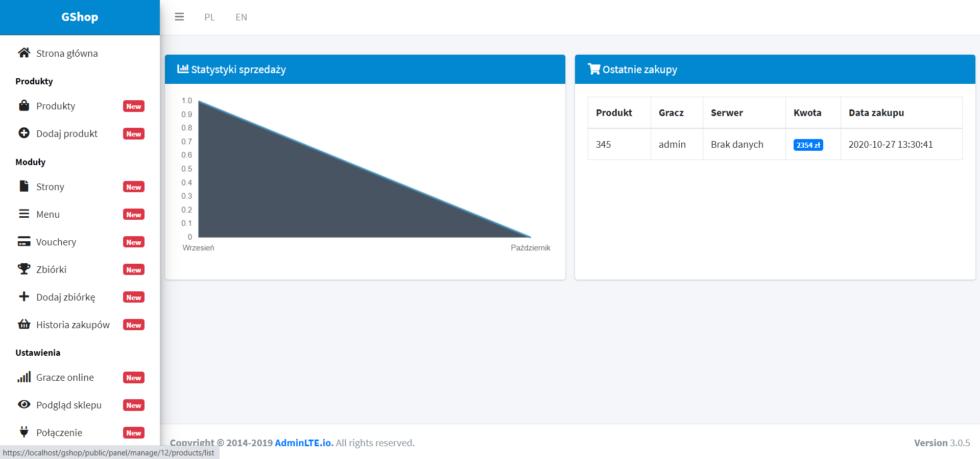Click the basket icon for Historia zakupów

pos(24,324)
